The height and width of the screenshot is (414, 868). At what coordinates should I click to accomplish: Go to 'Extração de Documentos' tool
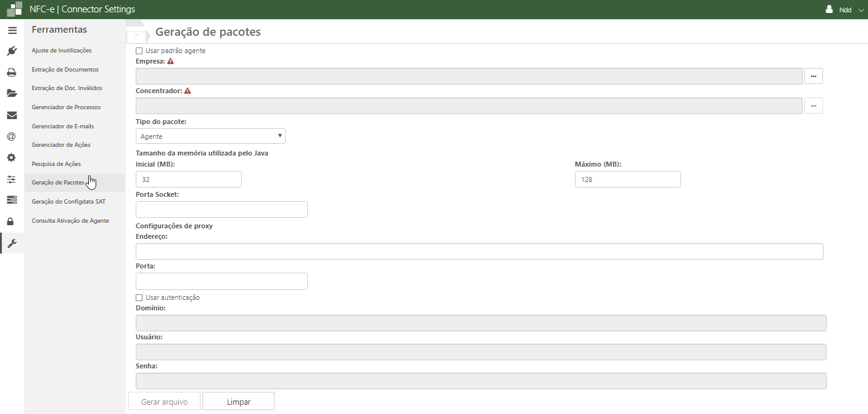click(x=65, y=70)
